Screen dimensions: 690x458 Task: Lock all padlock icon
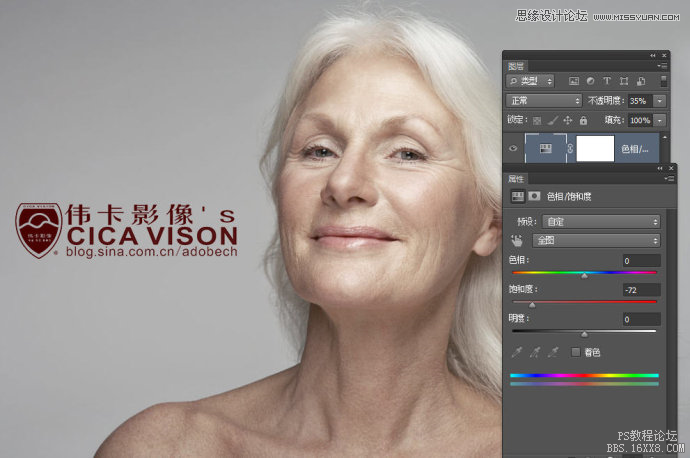click(x=584, y=120)
